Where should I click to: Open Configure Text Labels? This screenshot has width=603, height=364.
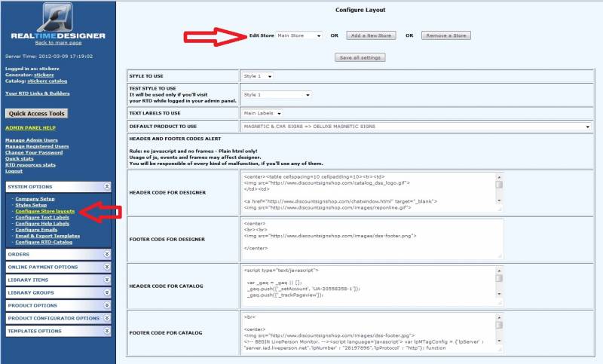pos(42,218)
